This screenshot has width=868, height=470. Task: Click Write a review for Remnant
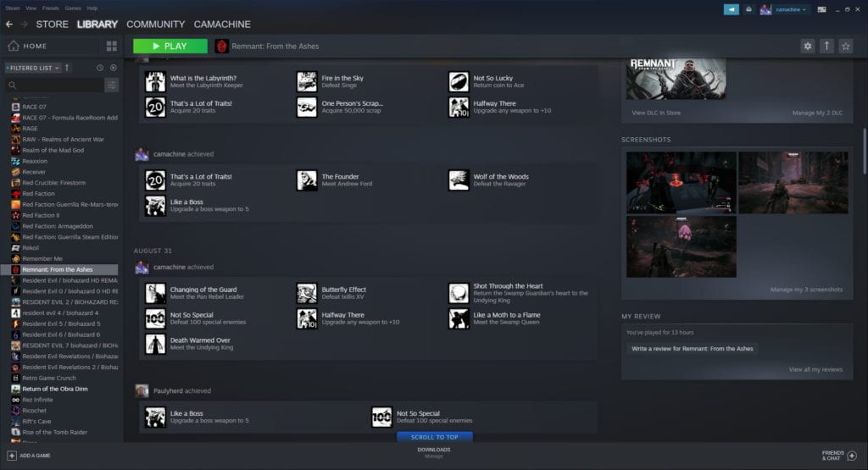click(x=693, y=348)
